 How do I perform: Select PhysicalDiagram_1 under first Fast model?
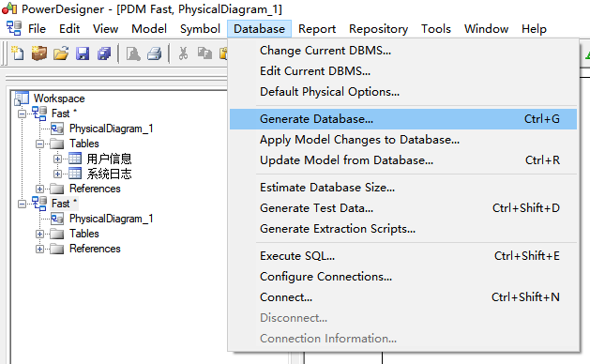click(111, 129)
